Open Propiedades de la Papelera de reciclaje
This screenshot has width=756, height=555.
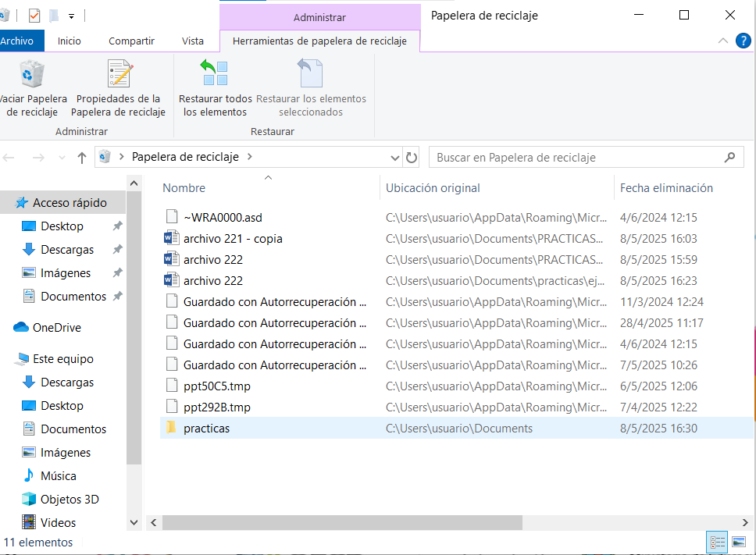[120, 75]
